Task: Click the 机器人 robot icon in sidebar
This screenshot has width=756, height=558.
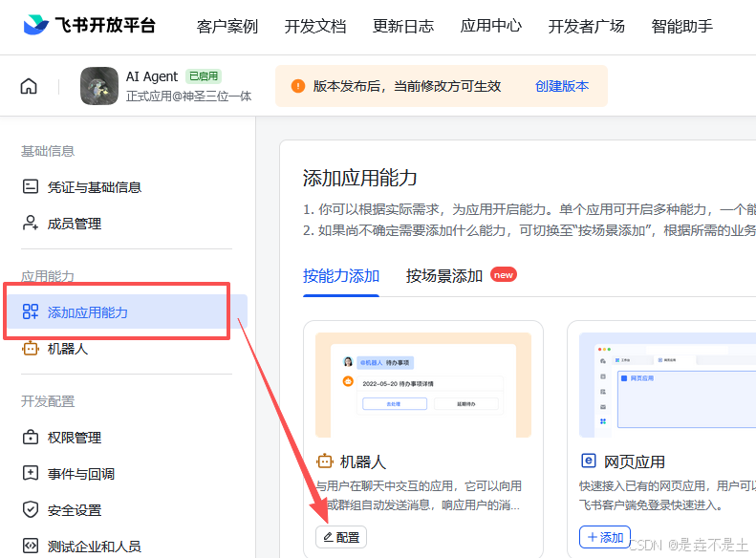Action: pos(31,348)
